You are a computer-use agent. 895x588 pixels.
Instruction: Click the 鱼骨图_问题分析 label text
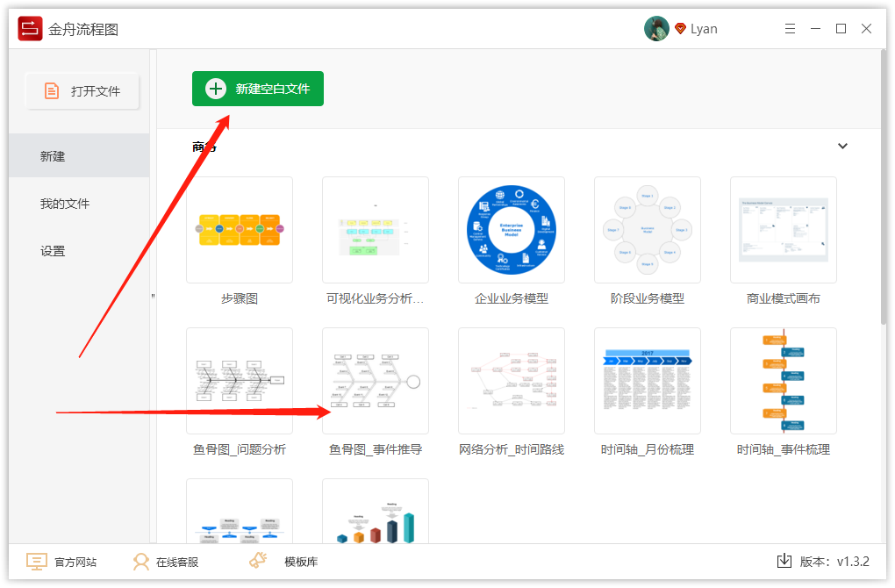(240, 450)
